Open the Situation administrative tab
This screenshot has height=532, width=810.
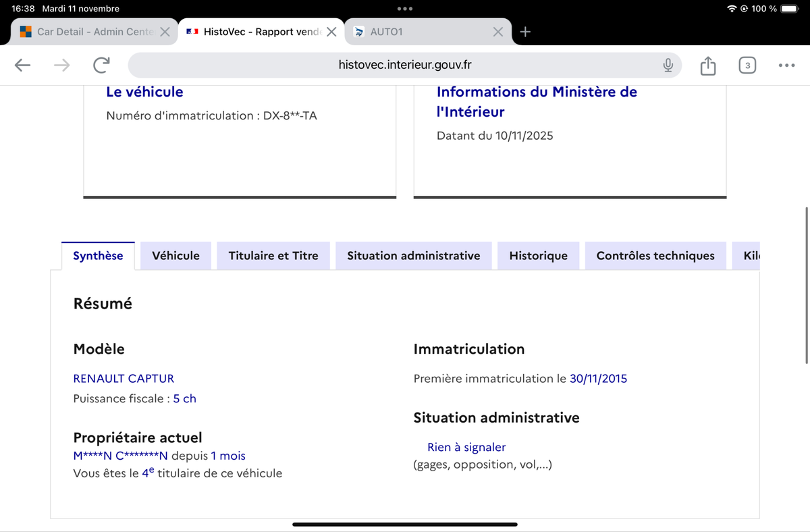click(413, 256)
